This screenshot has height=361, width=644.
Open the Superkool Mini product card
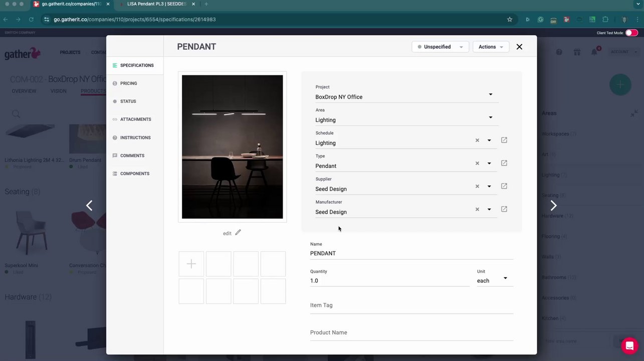click(x=31, y=241)
